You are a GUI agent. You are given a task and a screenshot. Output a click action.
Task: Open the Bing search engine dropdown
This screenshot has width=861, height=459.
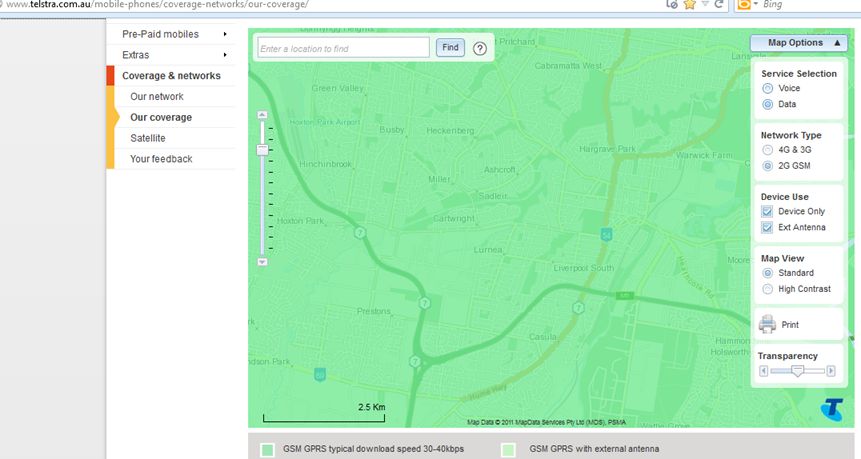756,4
